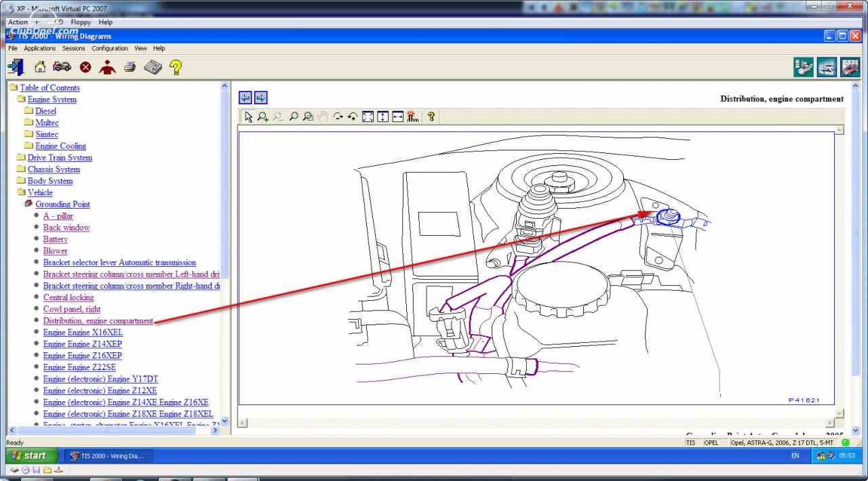Open Engine (electronic) Engine Y17DT link

[100, 379]
